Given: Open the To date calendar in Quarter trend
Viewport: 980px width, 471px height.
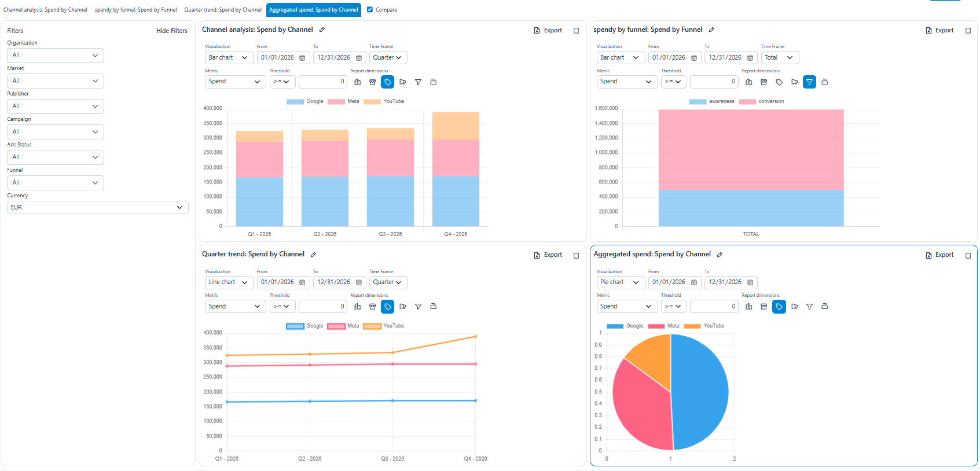Looking at the screenshot, I should click(359, 282).
